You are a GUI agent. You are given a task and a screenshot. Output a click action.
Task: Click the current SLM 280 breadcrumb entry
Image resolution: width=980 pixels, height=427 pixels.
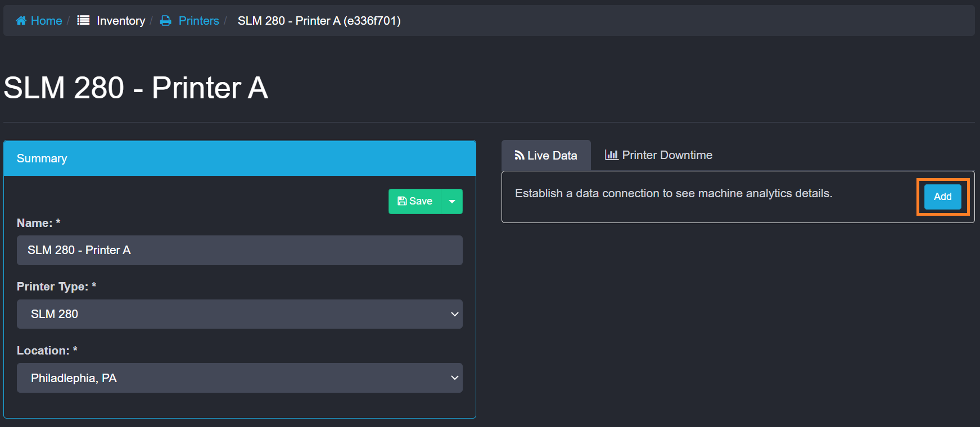point(319,21)
